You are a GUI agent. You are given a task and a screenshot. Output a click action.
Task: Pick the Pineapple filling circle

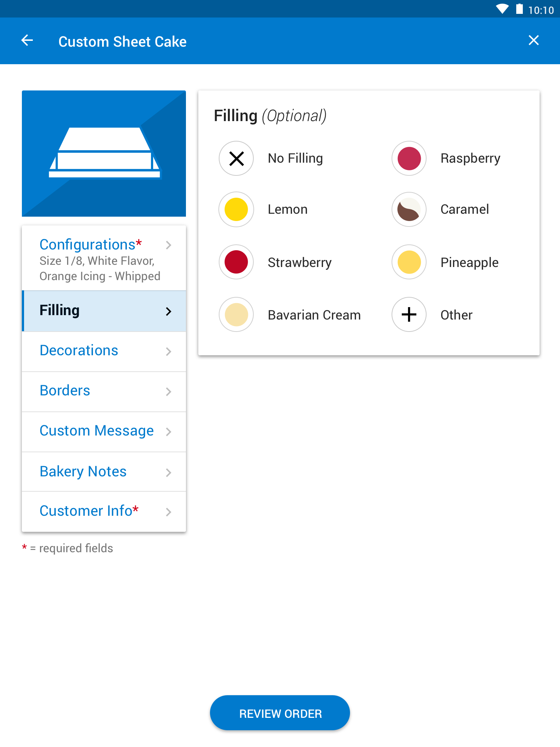409,262
